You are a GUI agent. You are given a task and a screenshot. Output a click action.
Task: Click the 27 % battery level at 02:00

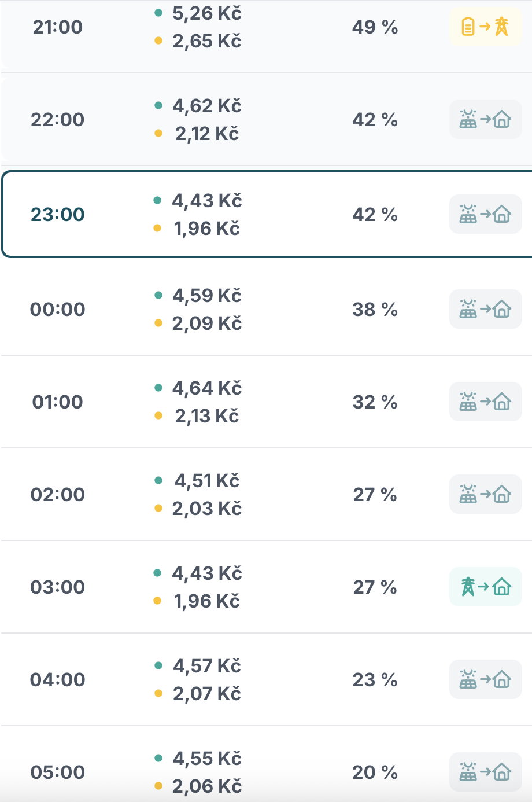[x=375, y=495]
